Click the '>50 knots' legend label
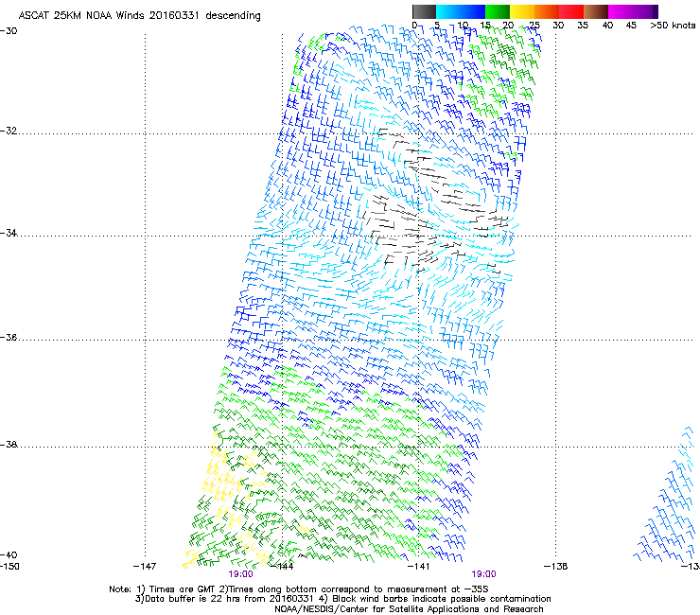Image resolution: width=700 pixels, height=615 pixels. pos(673,26)
